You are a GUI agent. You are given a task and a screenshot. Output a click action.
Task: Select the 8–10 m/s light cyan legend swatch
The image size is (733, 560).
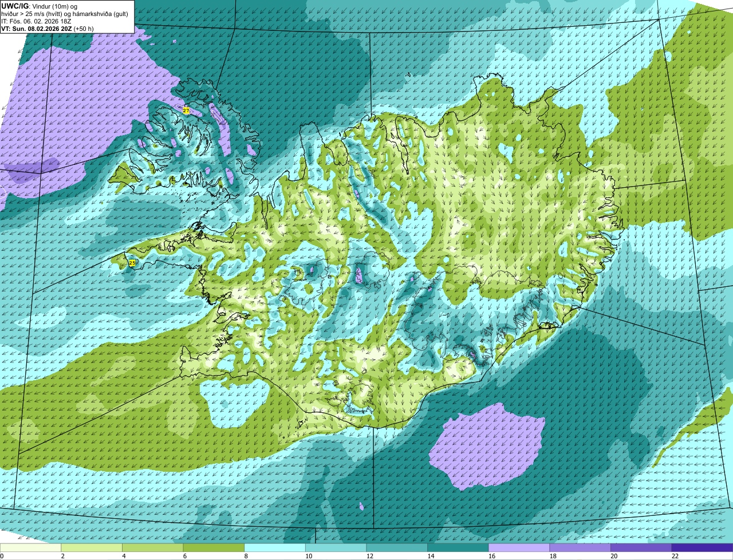(x=275, y=547)
